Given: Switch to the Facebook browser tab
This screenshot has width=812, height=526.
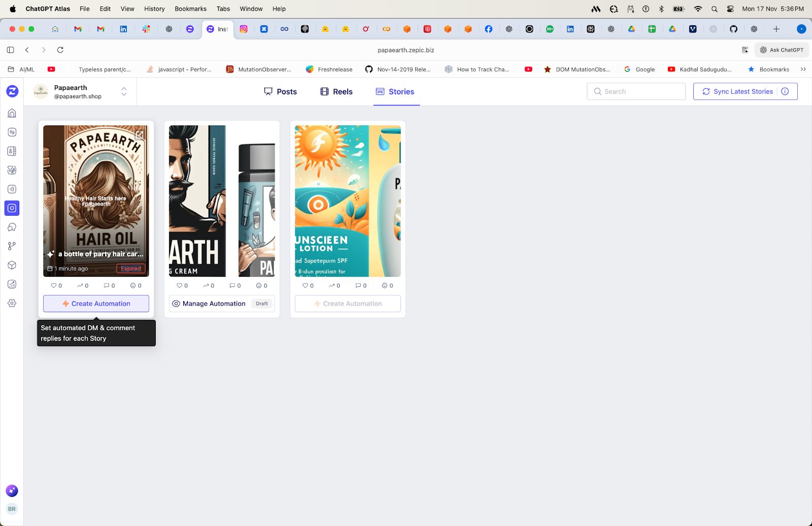Looking at the screenshot, I should pyautogui.click(x=489, y=29).
